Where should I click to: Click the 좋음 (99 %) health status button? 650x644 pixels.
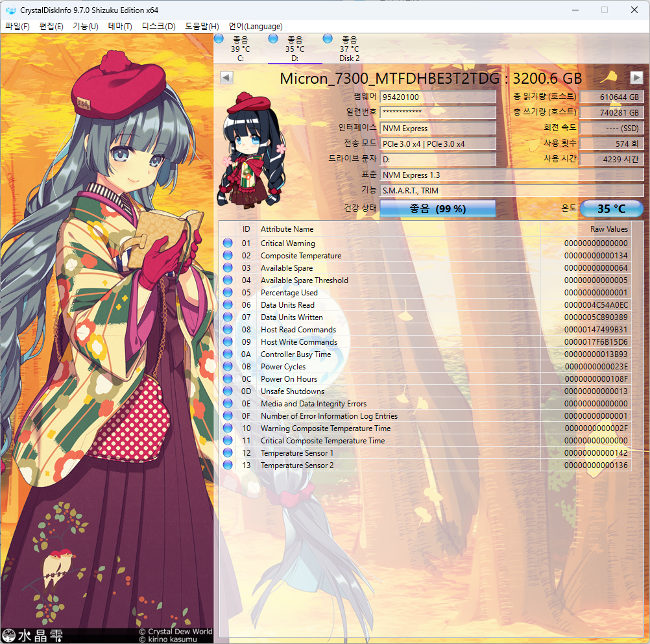tap(437, 209)
